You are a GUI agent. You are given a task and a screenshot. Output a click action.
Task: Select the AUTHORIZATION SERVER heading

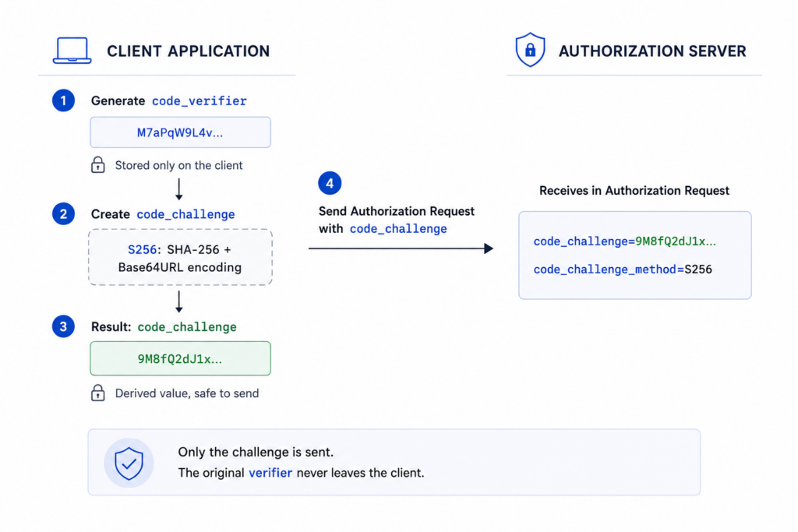click(652, 51)
